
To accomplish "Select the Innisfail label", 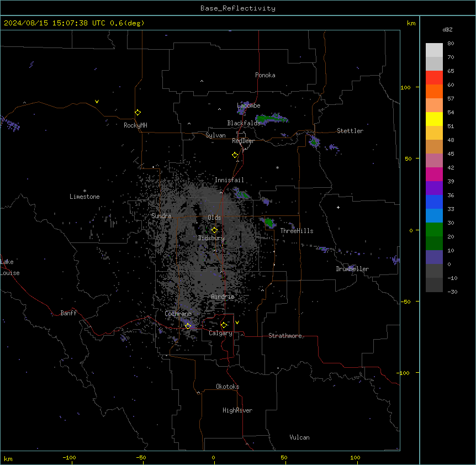I will pyautogui.click(x=229, y=180).
